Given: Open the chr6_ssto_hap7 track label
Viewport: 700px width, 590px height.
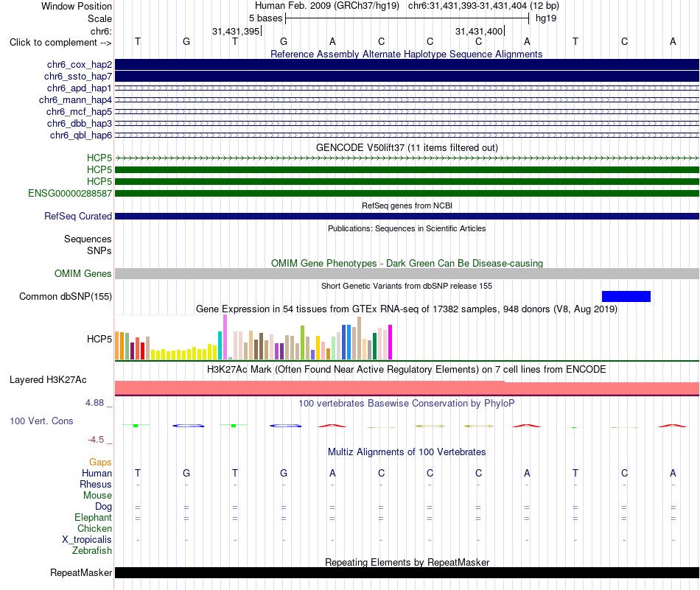Looking at the screenshot, I should coord(78,77).
